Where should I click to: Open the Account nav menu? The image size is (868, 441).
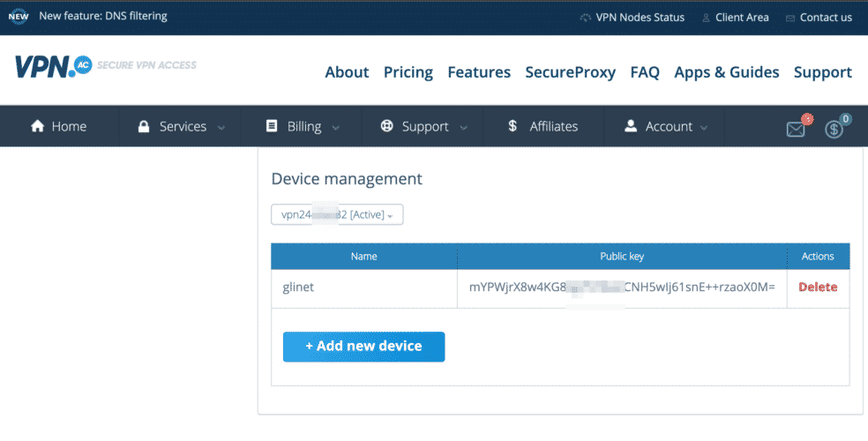click(669, 127)
